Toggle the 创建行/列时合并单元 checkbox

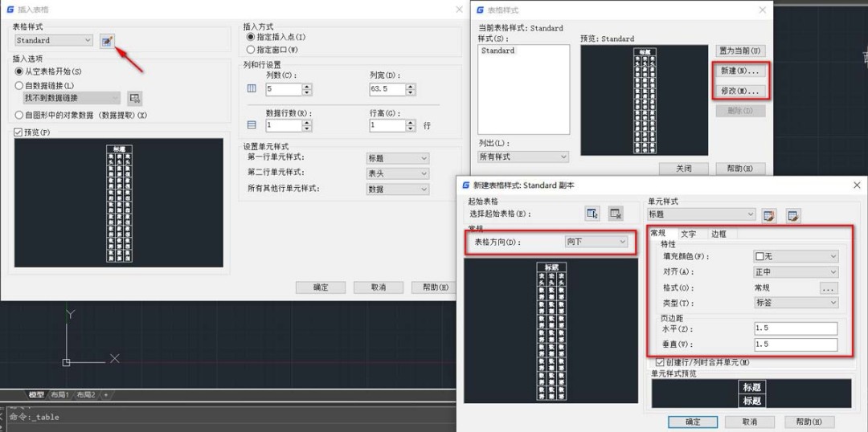pos(661,362)
